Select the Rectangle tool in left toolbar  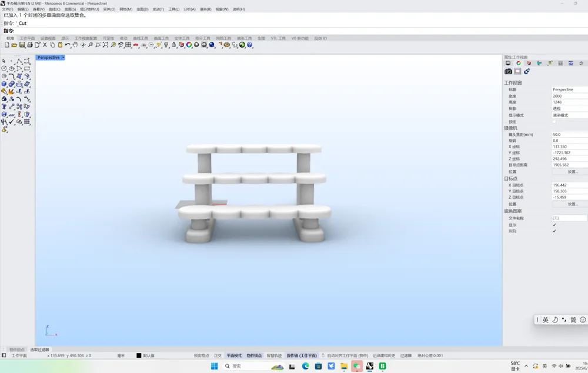tap(27, 68)
